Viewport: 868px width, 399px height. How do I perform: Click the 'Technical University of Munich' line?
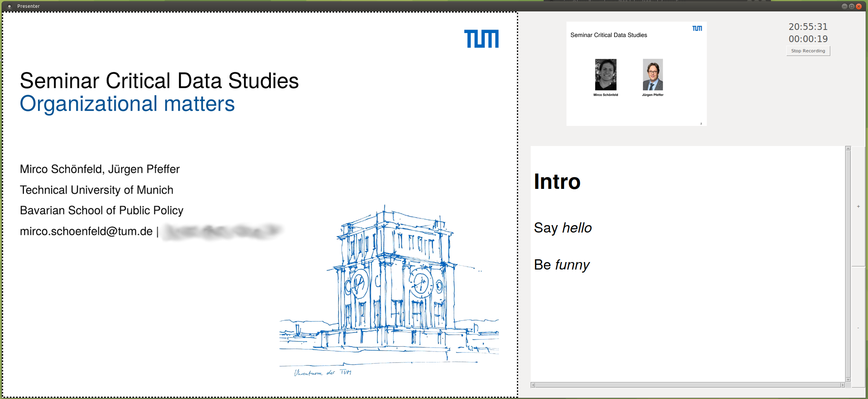click(x=96, y=190)
